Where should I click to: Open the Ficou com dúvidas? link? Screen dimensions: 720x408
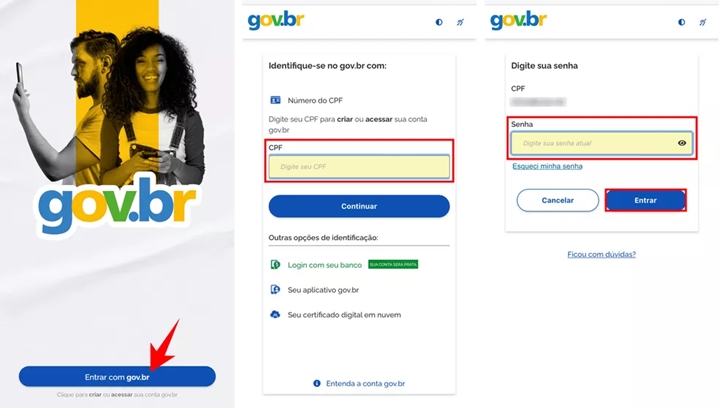[602, 254]
